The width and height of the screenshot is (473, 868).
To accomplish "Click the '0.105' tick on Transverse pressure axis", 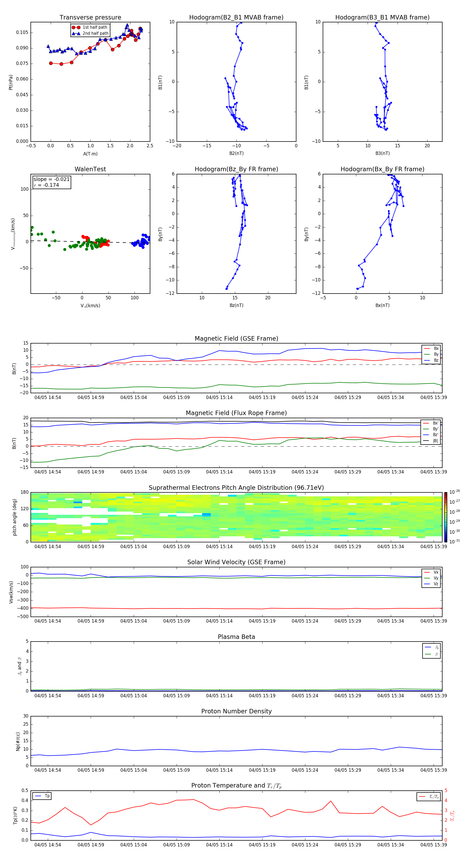I will tap(22, 32).
